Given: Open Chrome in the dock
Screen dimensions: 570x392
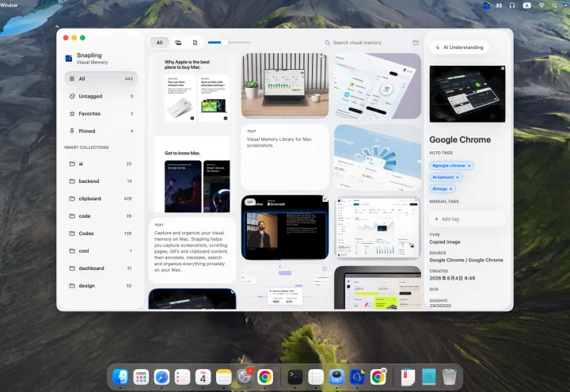Looking at the screenshot, I should [x=265, y=377].
